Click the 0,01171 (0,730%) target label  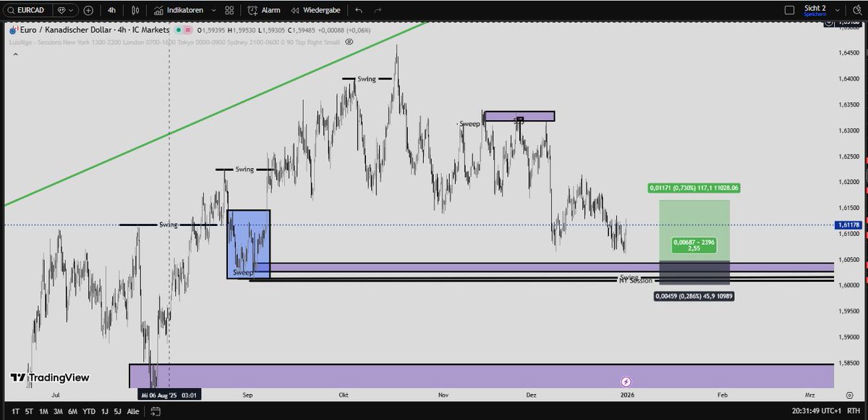click(x=694, y=188)
